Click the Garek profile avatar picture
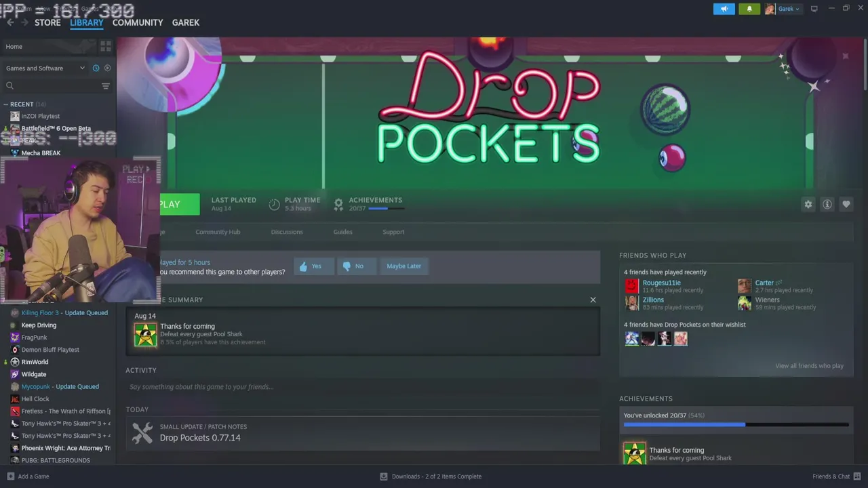Screen dimensions: 868x488 click(770, 9)
